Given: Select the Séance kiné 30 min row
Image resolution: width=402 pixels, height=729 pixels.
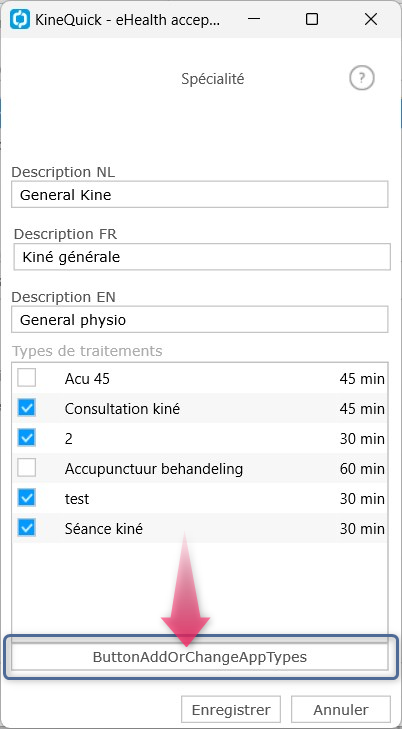Looking at the screenshot, I should pyautogui.click(x=200, y=528).
